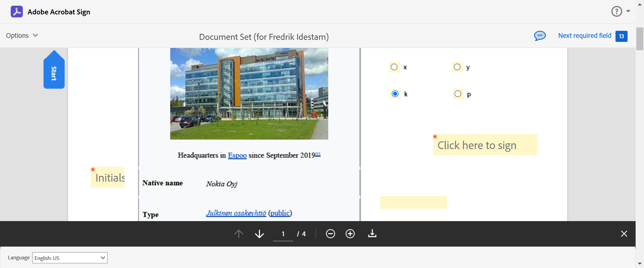
Task: Click the required fields count badge 13
Action: [x=622, y=36]
